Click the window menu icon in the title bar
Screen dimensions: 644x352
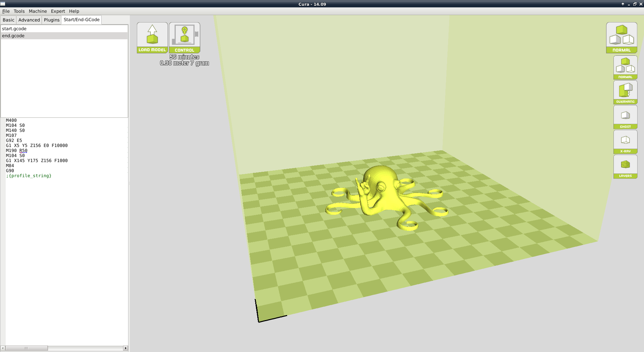[x=3, y=4]
